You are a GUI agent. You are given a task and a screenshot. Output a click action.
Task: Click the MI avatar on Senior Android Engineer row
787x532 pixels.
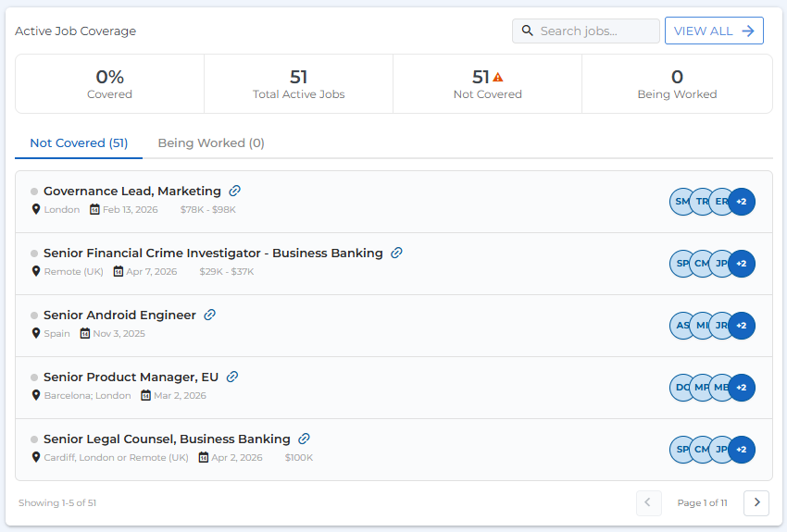(x=701, y=326)
